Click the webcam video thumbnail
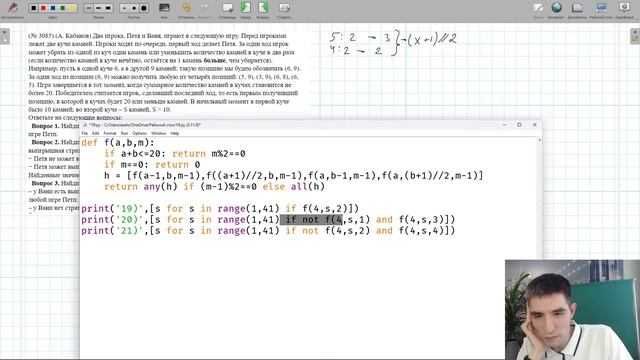Screen dimensions: 640x360 572,310
